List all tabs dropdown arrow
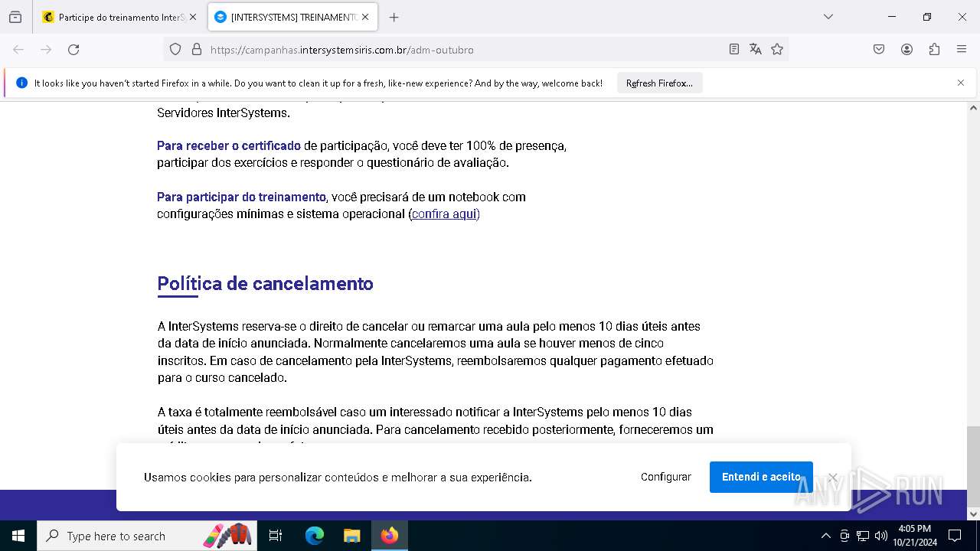The image size is (980, 551). click(828, 17)
